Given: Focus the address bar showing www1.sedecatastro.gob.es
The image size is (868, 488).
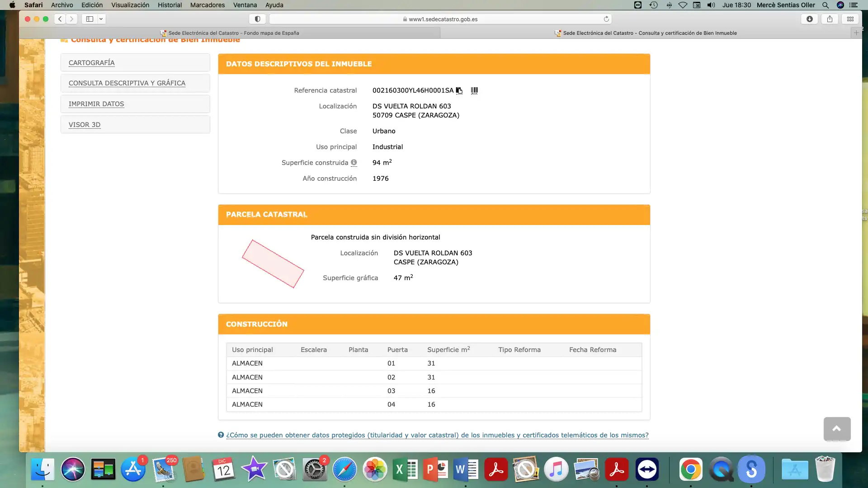Looking at the screenshot, I should tap(440, 19).
